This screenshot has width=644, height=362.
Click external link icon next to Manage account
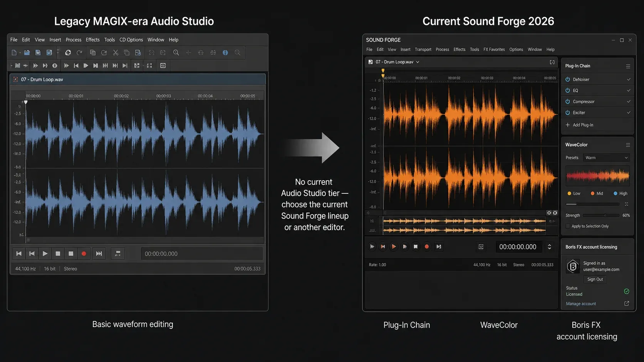(627, 304)
